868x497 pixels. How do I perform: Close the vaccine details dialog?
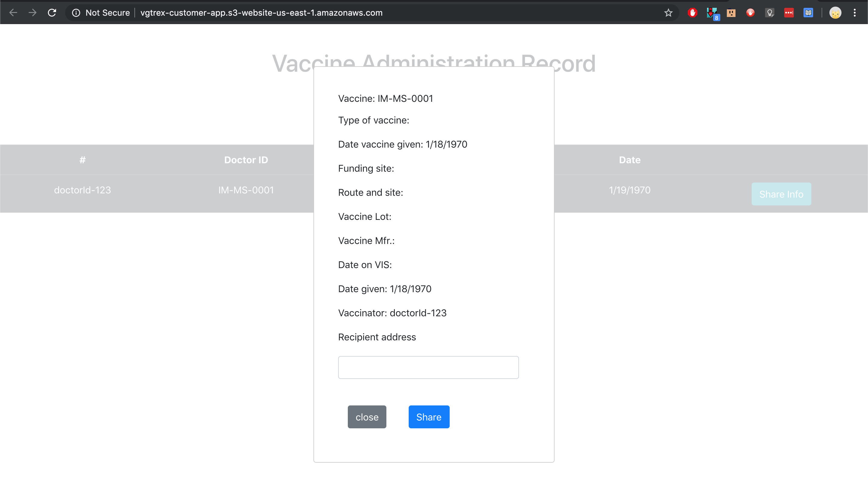[x=367, y=417]
